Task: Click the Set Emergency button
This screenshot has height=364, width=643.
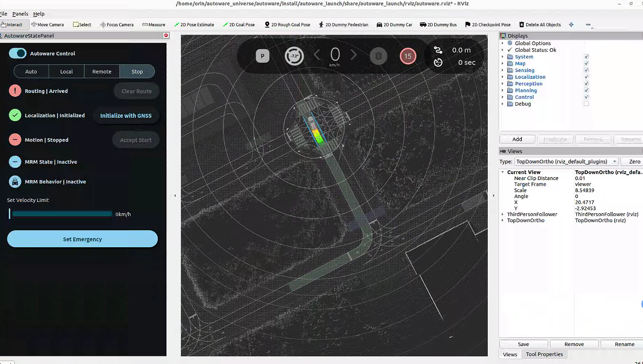Action: [x=82, y=239]
